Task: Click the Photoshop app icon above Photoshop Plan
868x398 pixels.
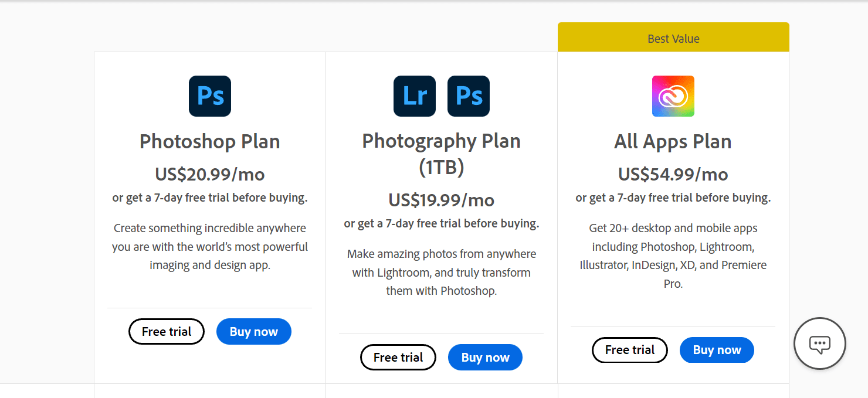Action: pyautogui.click(x=209, y=96)
